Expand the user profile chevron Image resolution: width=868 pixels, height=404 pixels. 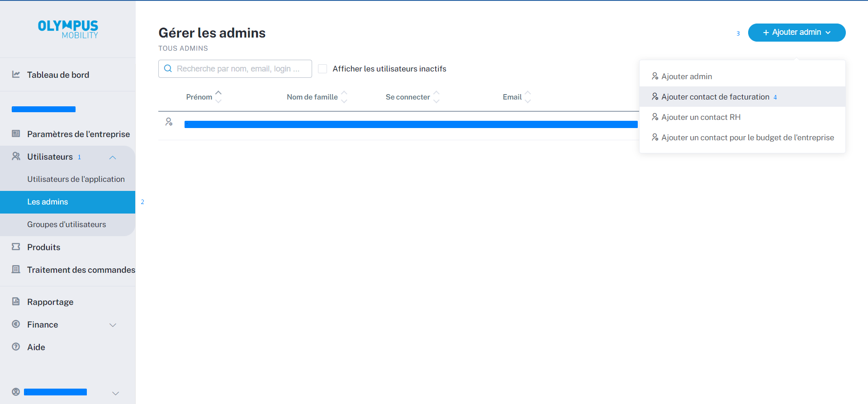115,393
